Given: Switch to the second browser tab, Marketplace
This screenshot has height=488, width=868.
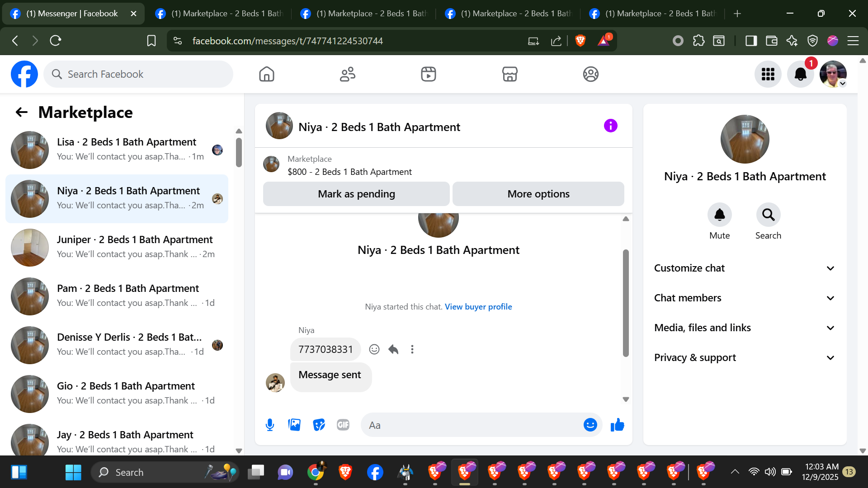Looking at the screenshot, I should pos(219,14).
